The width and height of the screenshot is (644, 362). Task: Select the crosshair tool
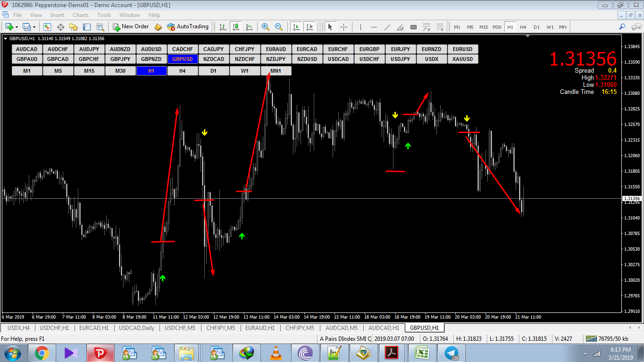click(x=343, y=27)
